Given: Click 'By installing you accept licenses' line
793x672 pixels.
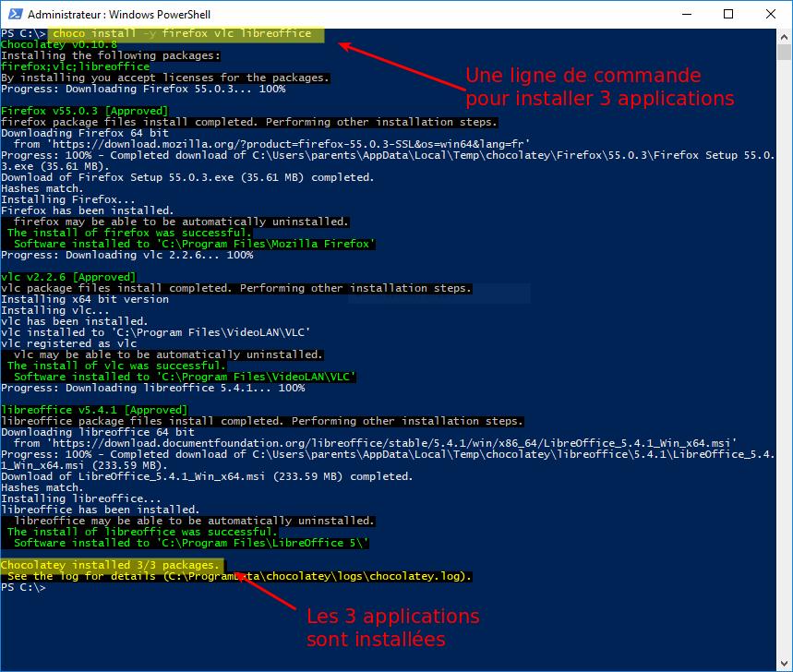Looking at the screenshot, I should click(x=165, y=78).
